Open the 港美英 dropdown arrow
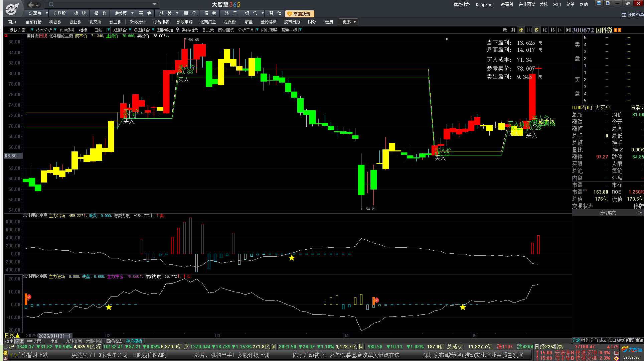Screen dimensions: 644x361 132,13
